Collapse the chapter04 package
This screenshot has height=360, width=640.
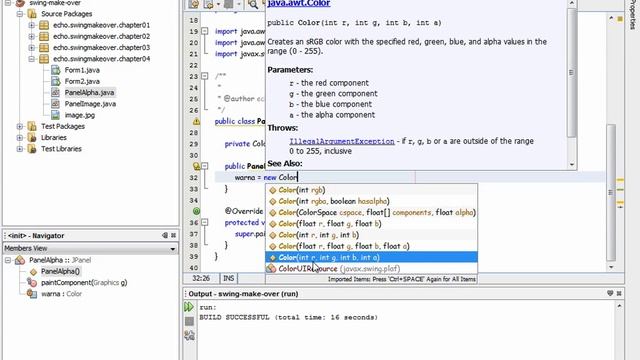click(x=31, y=59)
